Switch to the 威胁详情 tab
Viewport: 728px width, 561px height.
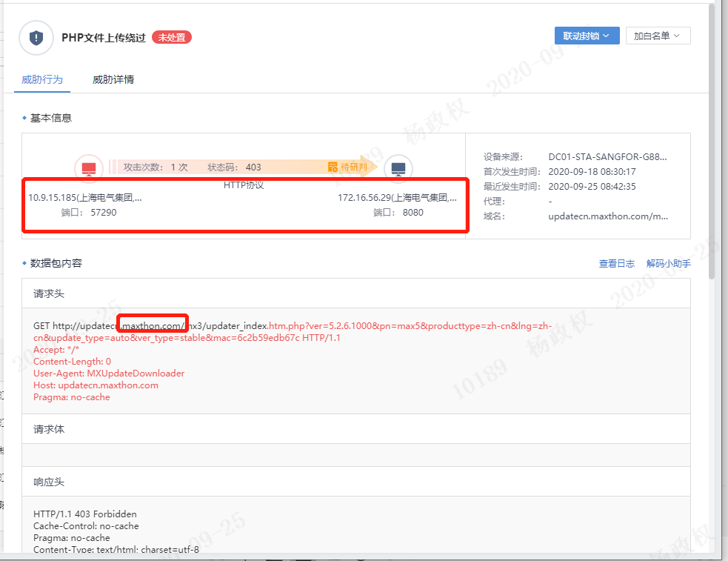pos(113,79)
